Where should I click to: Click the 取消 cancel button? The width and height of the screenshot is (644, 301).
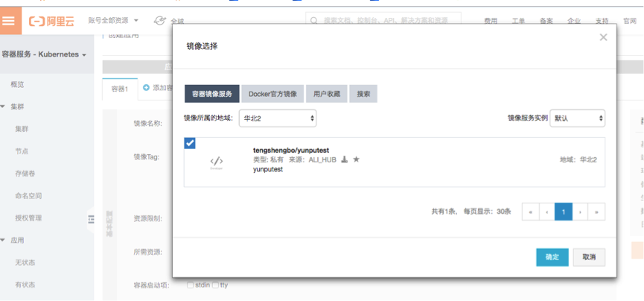(x=589, y=256)
